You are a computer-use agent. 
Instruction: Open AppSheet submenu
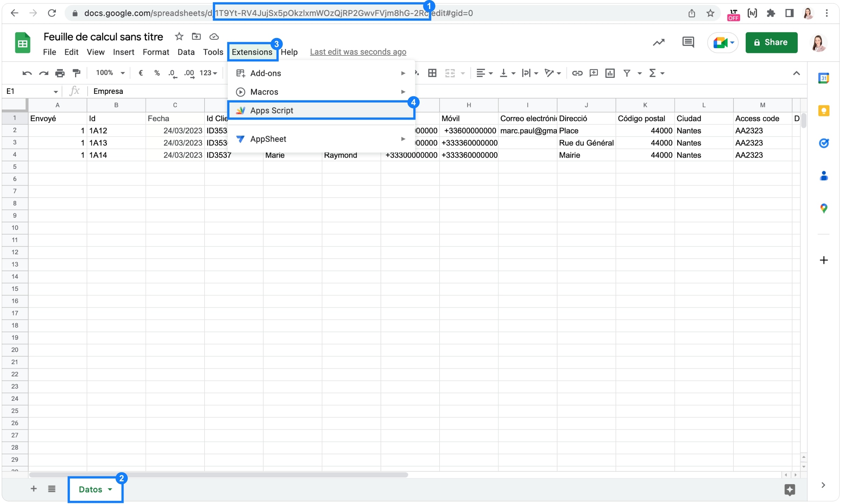click(321, 139)
